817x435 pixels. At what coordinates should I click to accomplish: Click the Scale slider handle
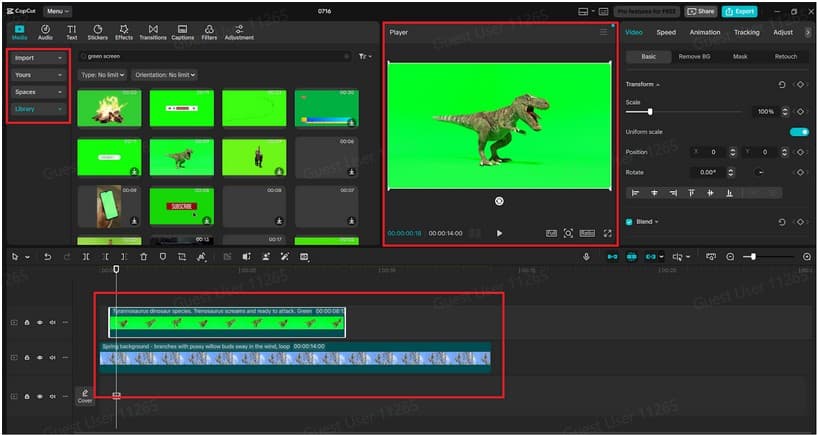[650, 112]
